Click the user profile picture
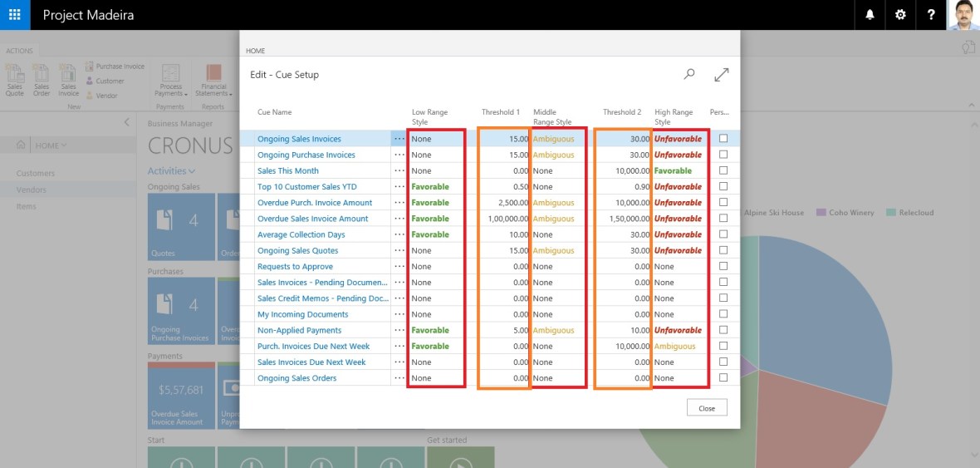 963,15
